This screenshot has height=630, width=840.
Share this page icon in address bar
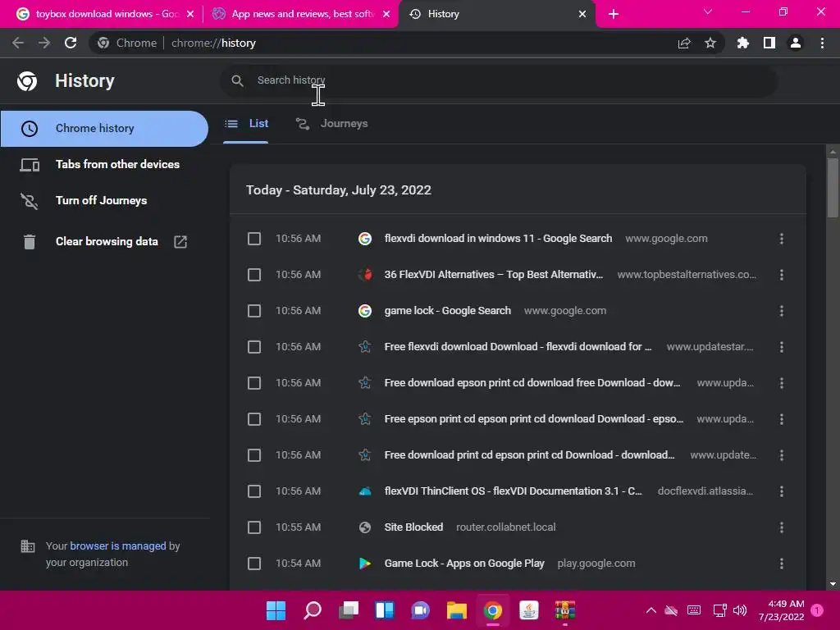tap(683, 43)
